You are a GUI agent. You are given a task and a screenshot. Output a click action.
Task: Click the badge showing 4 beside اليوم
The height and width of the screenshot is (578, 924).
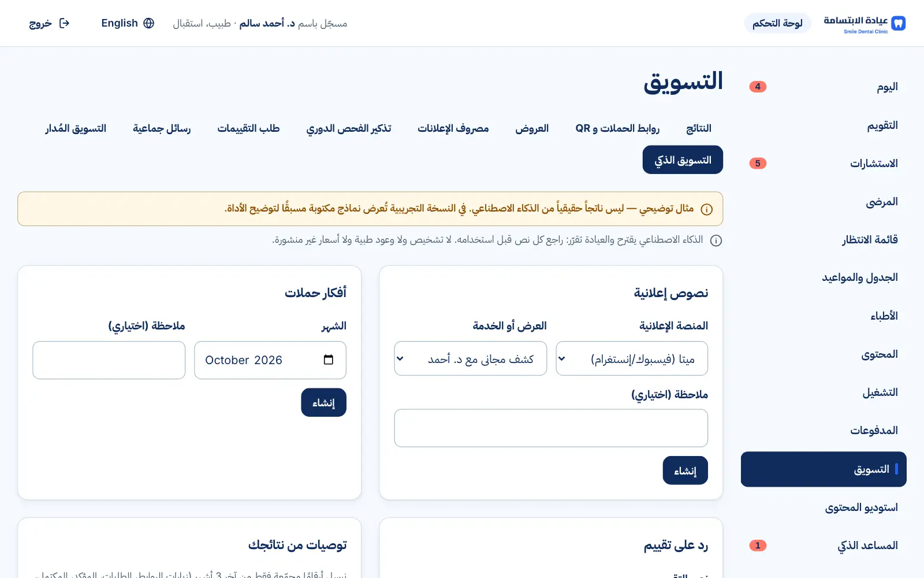(758, 87)
